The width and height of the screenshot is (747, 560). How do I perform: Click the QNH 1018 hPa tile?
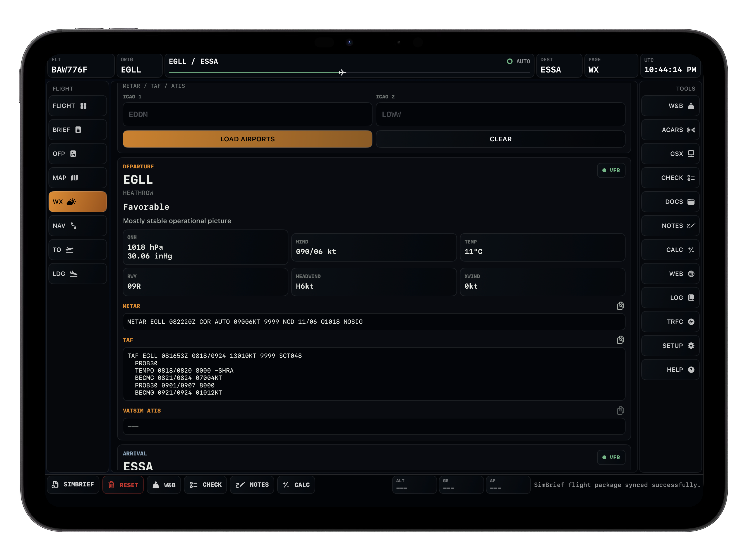click(205, 247)
